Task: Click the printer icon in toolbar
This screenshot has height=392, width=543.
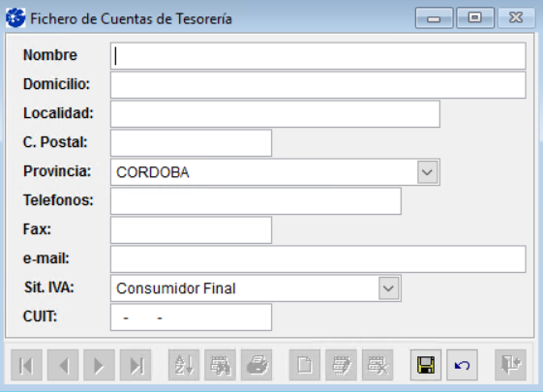Action: pos(256,365)
